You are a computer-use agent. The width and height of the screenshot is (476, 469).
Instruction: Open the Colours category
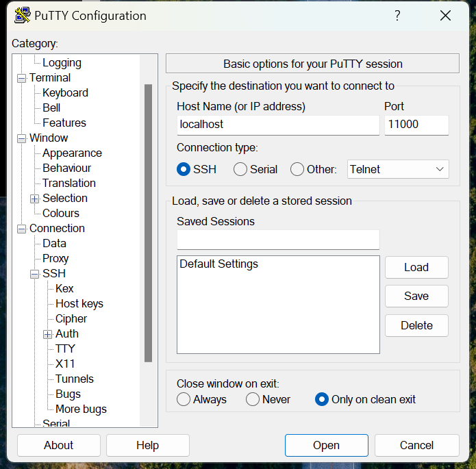coord(61,213)
